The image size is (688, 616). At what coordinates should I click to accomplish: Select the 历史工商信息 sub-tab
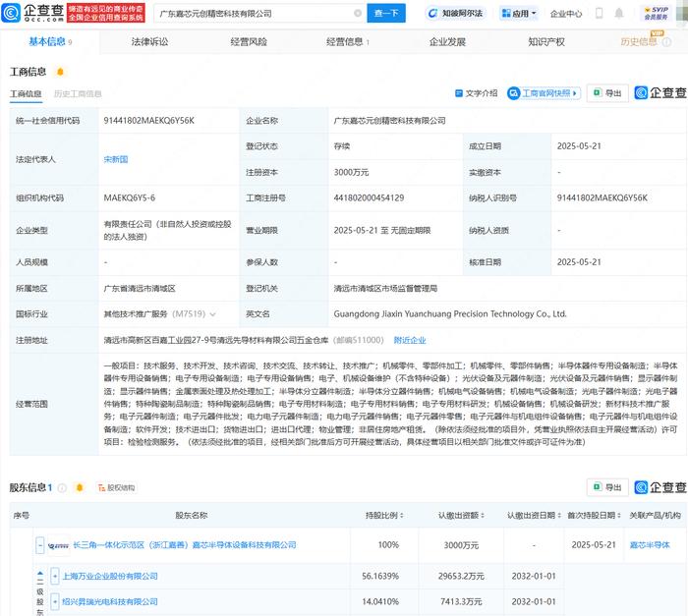(x=78, y=94)
